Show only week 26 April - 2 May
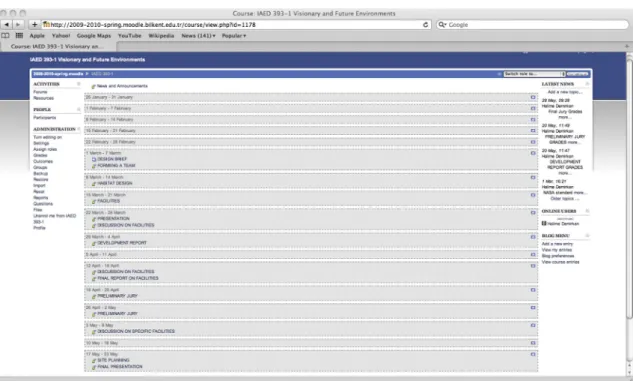 (533, 308)
